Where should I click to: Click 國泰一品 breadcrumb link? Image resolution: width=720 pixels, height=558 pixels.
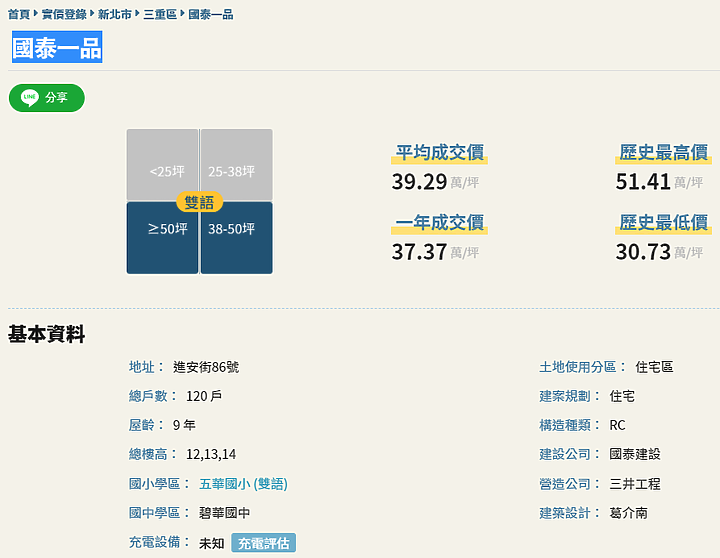[210, 15]
